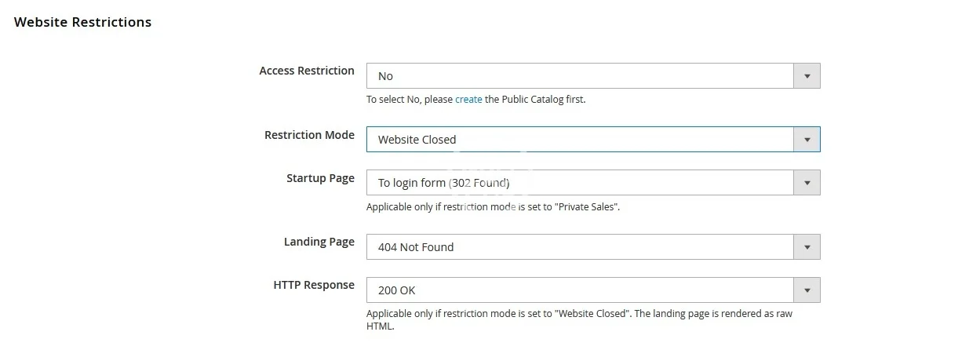The image size is (980, 350).
Task: Click the arrow button of Startup Page dropdown
Action: tap(807, 183)
